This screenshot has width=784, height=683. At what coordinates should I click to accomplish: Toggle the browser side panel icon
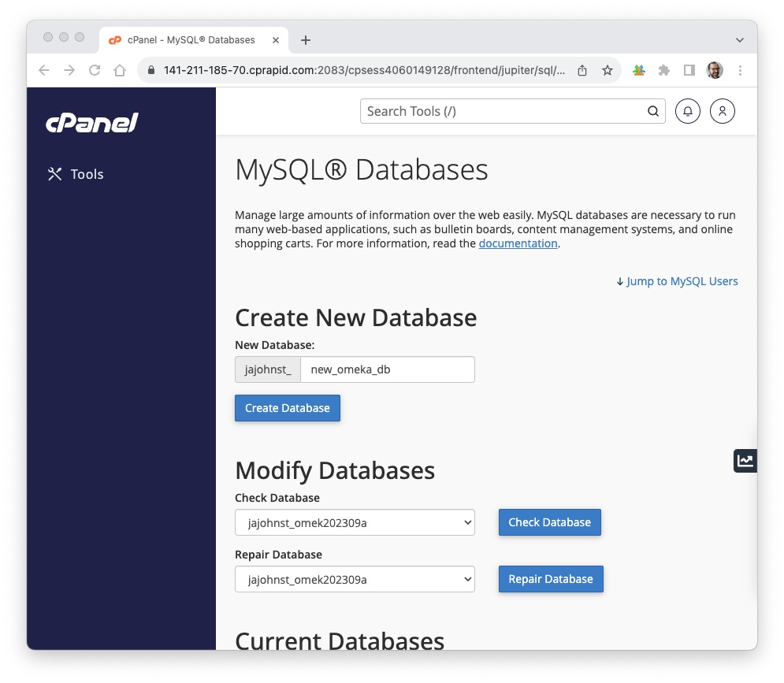click(x=689, y=70)
